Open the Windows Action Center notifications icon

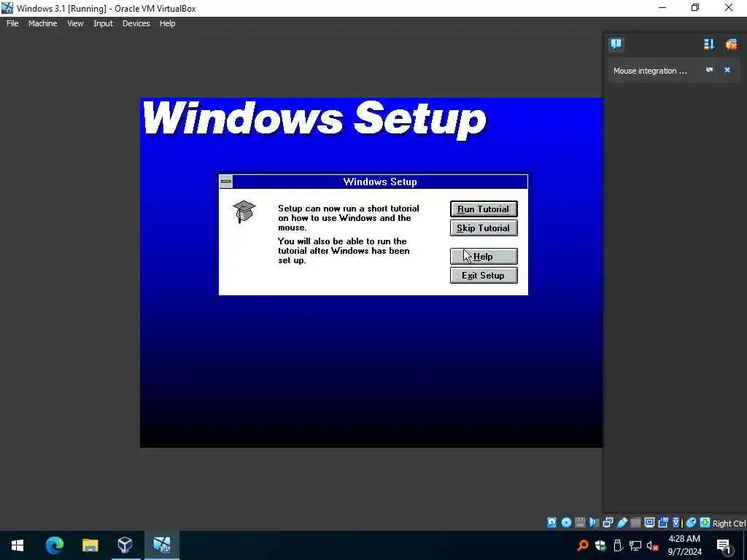[x=724, y=545]
